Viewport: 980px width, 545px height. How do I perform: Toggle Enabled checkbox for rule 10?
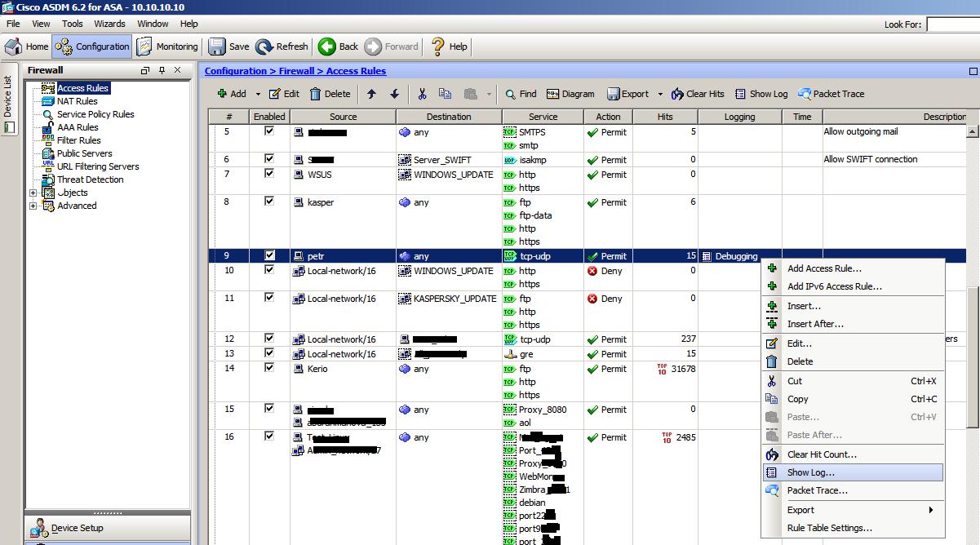269,269
